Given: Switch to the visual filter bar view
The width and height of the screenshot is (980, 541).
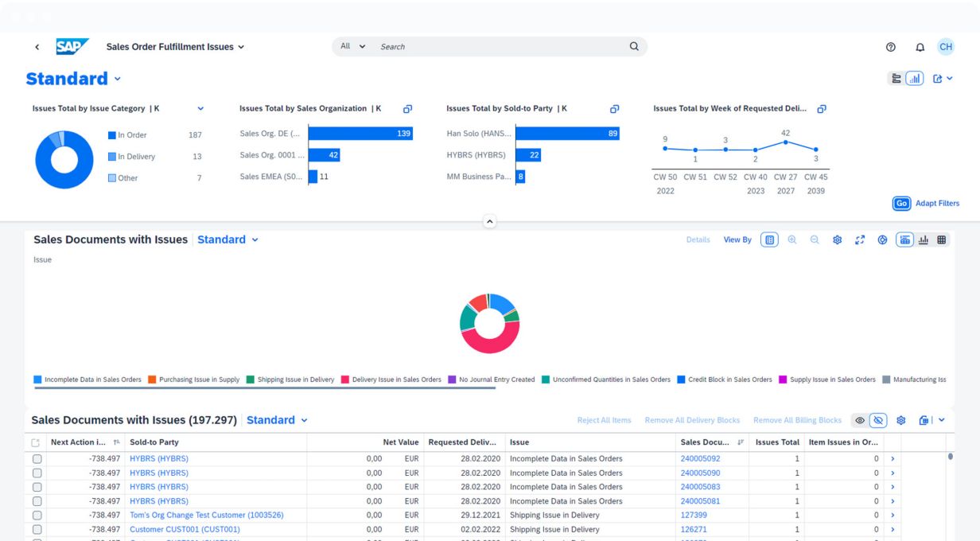Looking at the screenshot, I should click(915, 78).
